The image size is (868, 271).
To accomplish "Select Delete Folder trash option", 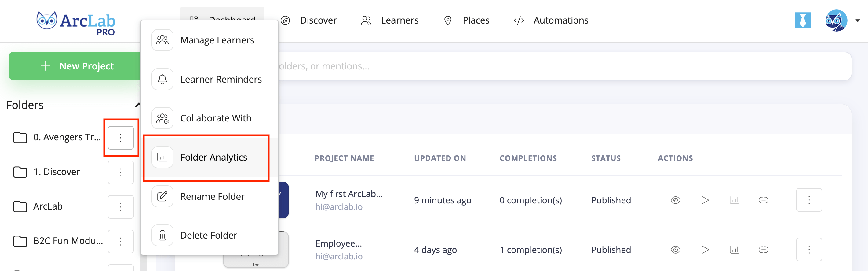I will point(208,236).
